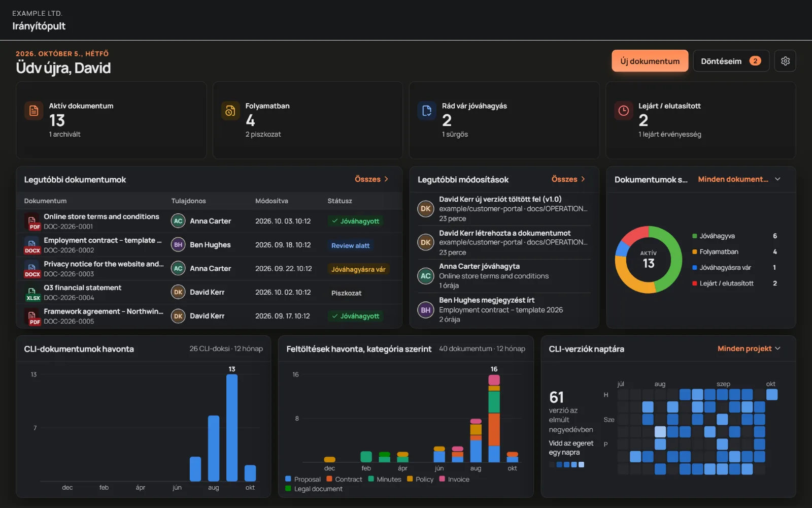Click the donut chart center AKTÍV 13
This screenshot has height=508, width=812.
[648, 260]
